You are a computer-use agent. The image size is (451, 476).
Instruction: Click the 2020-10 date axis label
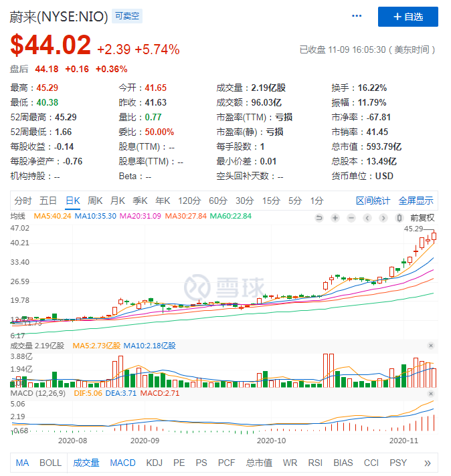[x=271, y=441]
